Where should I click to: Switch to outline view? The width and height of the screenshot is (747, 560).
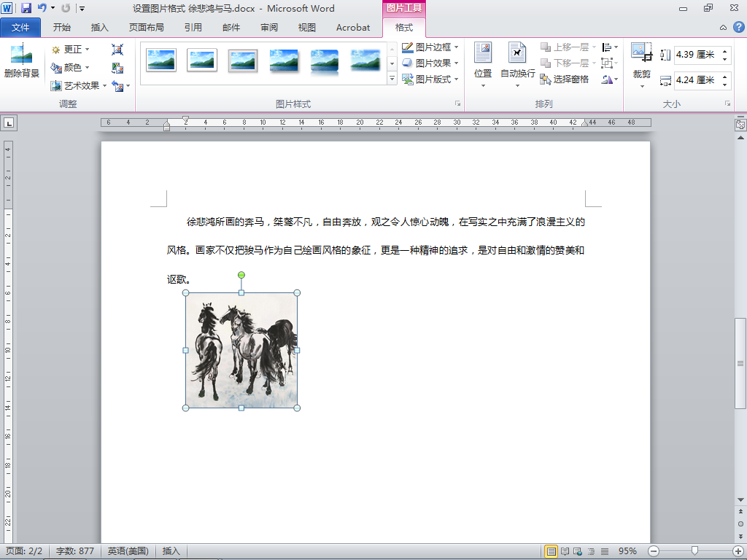pos(591,551)
